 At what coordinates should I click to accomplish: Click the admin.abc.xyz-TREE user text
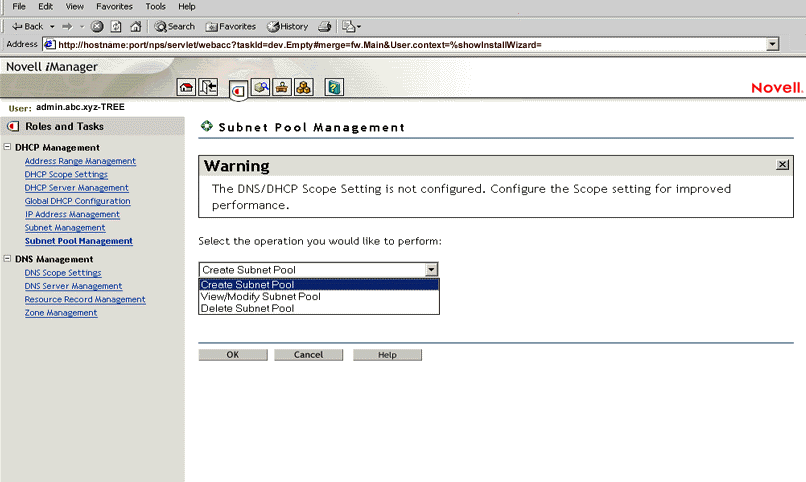[80, 107]
